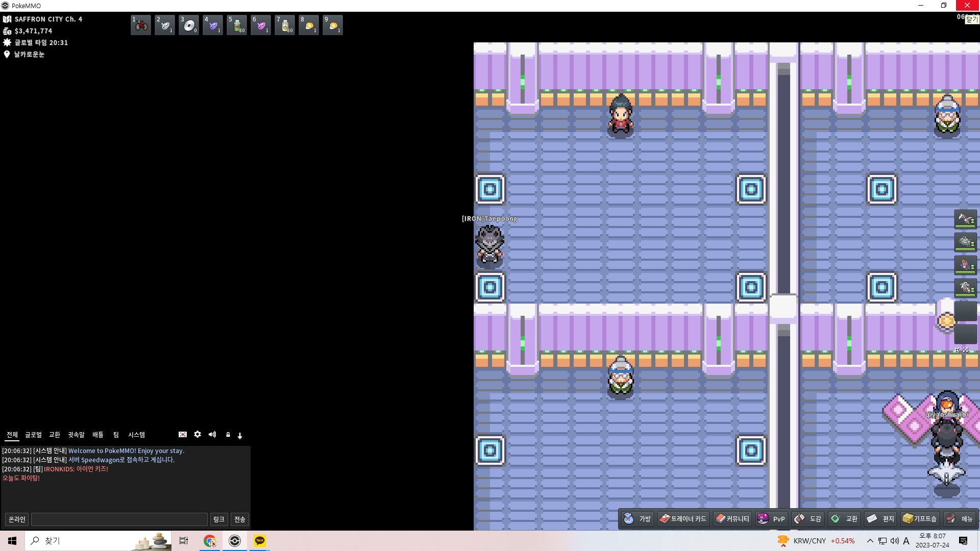Image resolution: width=980 pixels, height=551 pixels.
Task: Switch to the 글로벌 chat tab
Action: click(x=34, y=435)
